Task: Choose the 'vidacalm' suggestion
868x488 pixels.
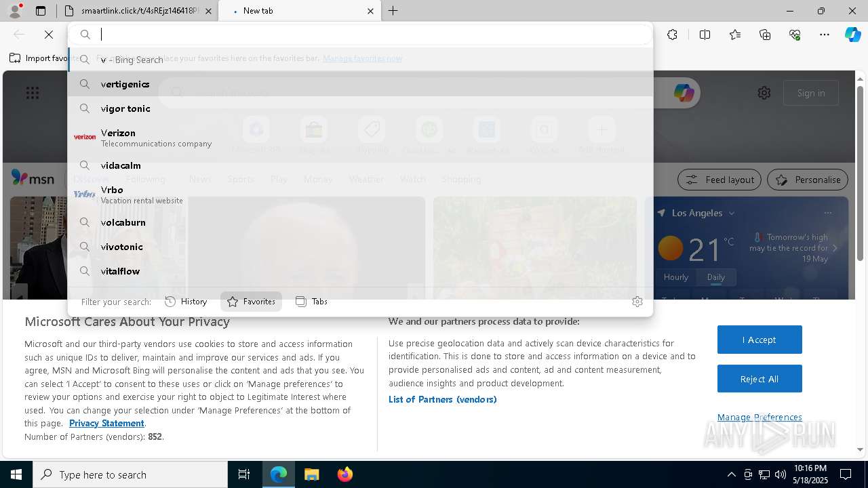Action: point(360,165)
